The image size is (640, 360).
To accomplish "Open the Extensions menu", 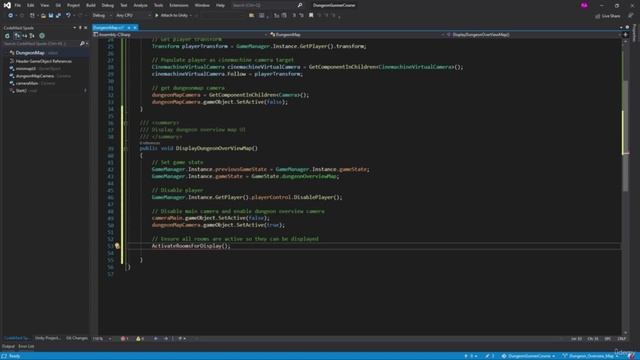I will (x=179, y=5).
